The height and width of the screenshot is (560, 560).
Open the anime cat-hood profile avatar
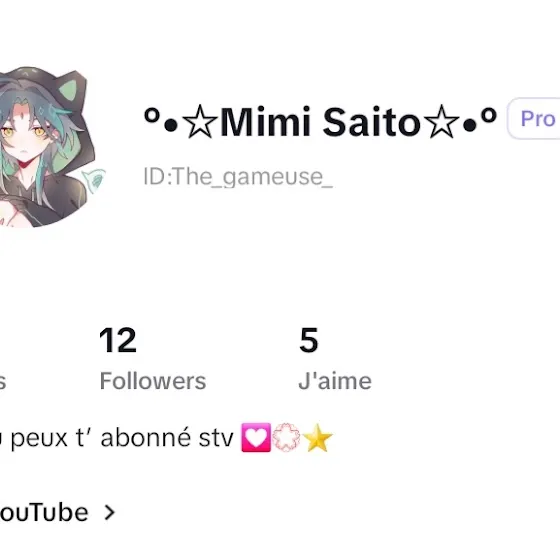(x=48, y=146)
